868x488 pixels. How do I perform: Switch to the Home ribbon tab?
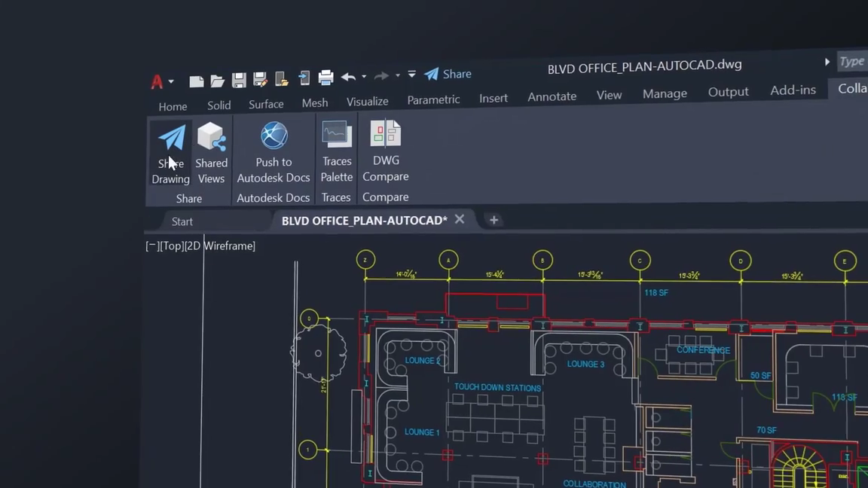point(173,106)
